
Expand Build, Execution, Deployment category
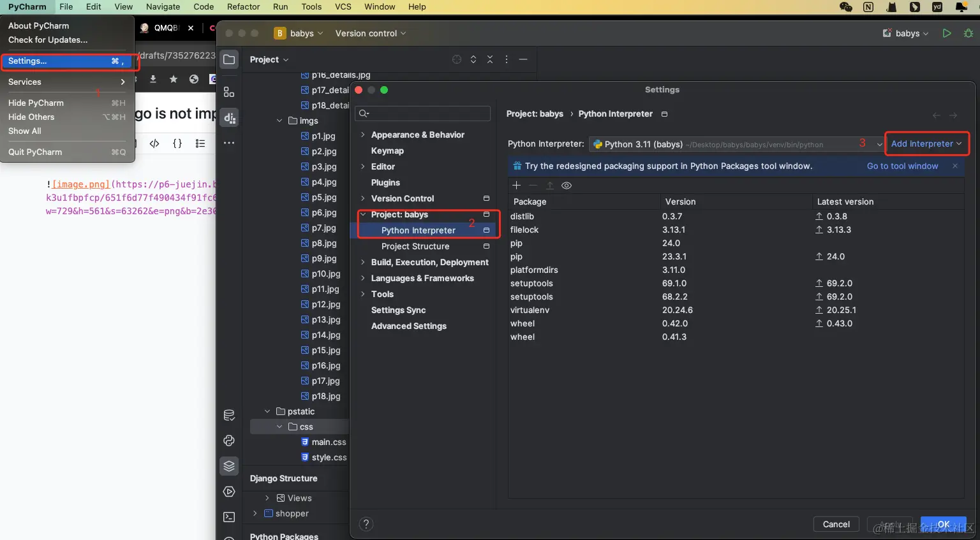pos(363,262)
